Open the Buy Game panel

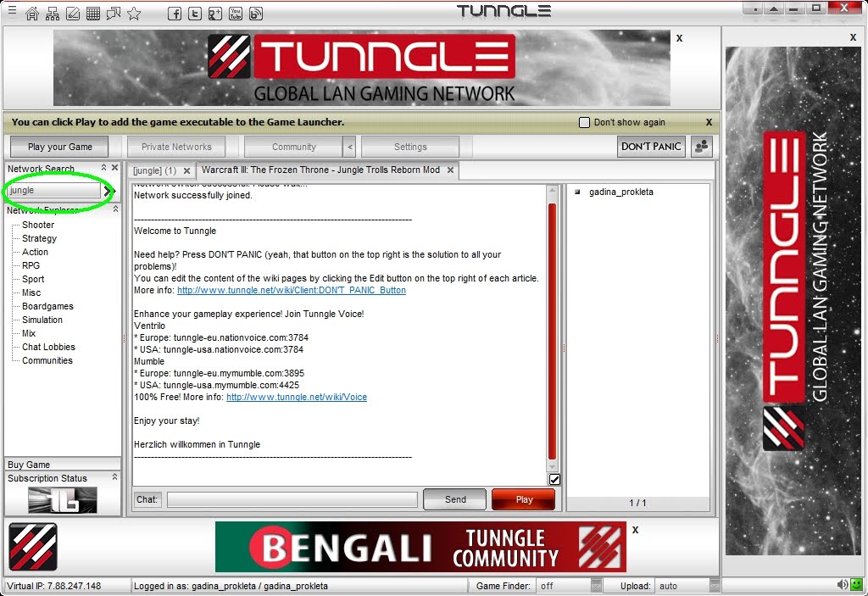[x=63, y=465]
